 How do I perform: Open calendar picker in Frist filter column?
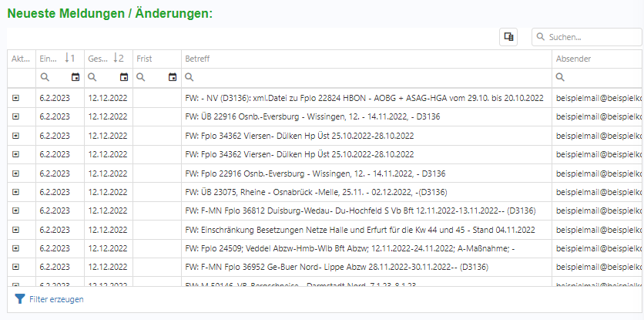click(172, 77)
